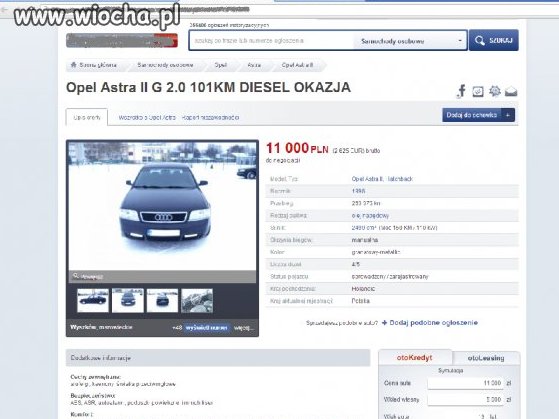Share listing on Facebook icon
The width and height of the screenshot is (559, 419).
pos(461,91)
